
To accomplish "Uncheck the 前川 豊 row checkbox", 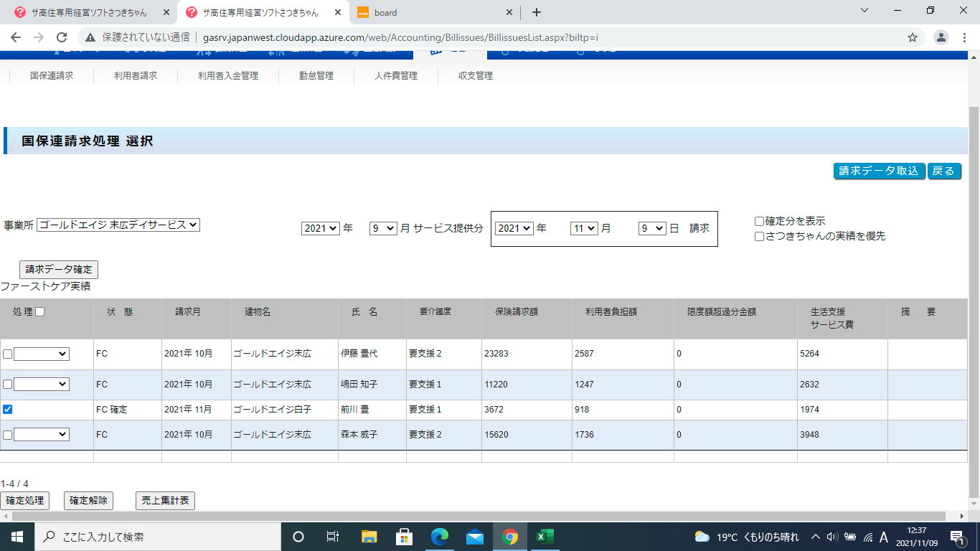I will [7, 410].
